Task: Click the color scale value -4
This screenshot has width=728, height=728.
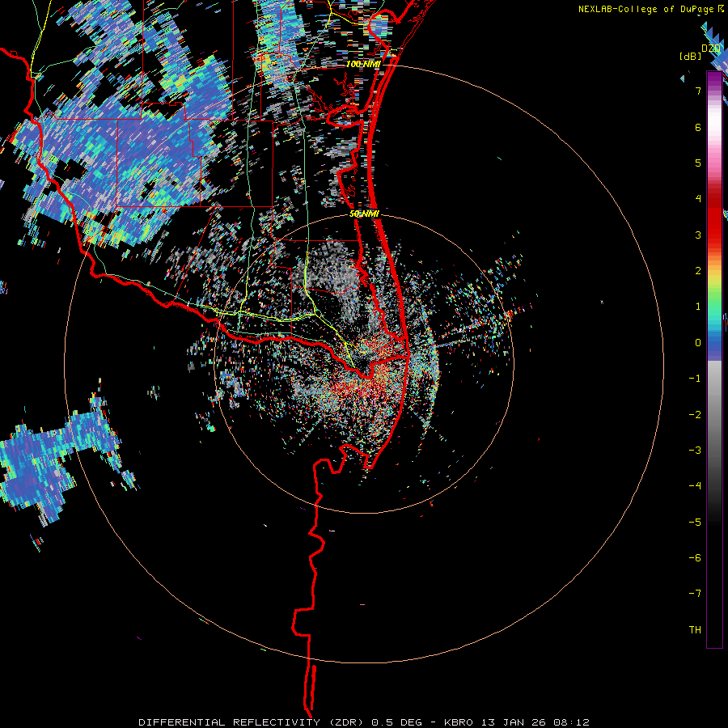Action: (695, 486)
